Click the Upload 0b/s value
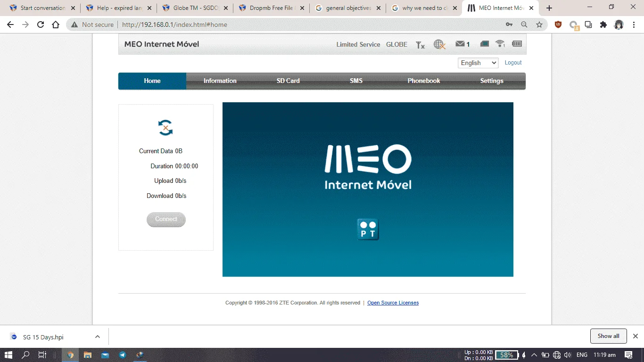This screenshot has width=644, height=362. click(x=181, y=181)
